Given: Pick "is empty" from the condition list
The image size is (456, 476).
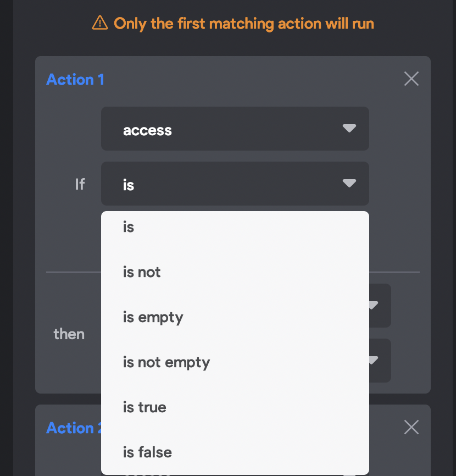Looking at the screenshot, I should (153, 317).
